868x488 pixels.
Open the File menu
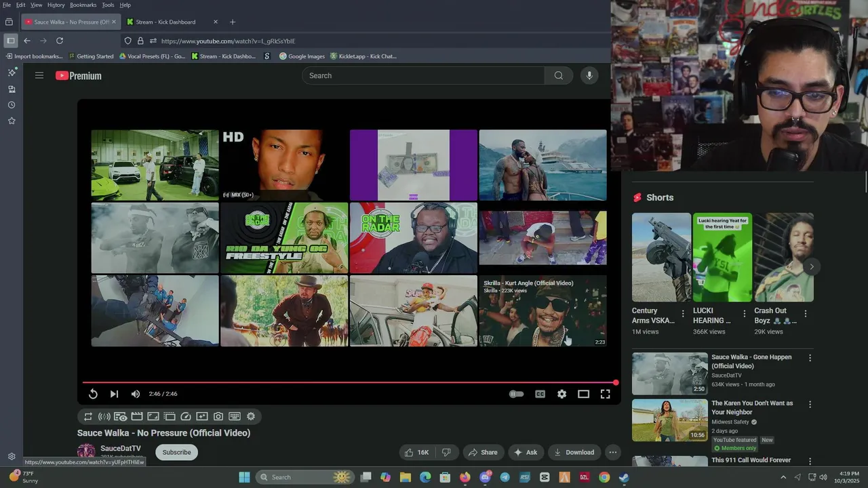(x=7, y=5)
